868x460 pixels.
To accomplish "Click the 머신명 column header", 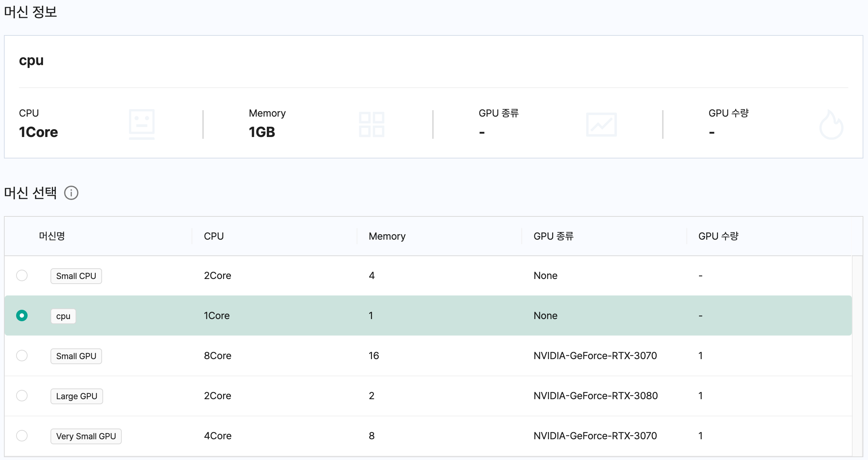I will pos(52,236).
